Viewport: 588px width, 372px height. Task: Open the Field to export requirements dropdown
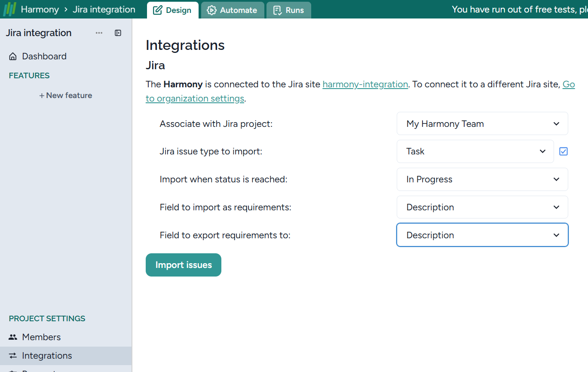click(482, 235)
